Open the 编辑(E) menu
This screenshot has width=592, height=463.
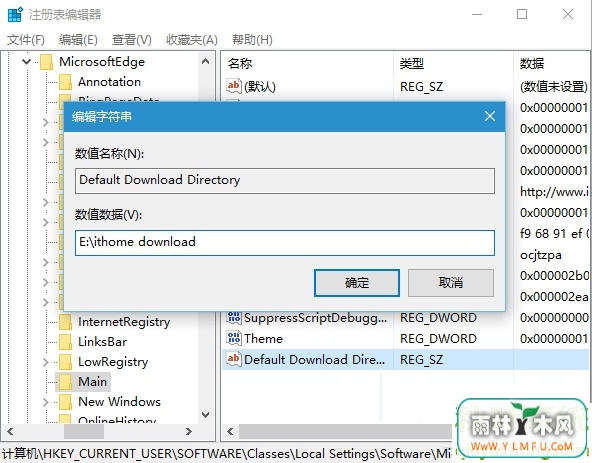pyautogui.click(x=78, y=40)
